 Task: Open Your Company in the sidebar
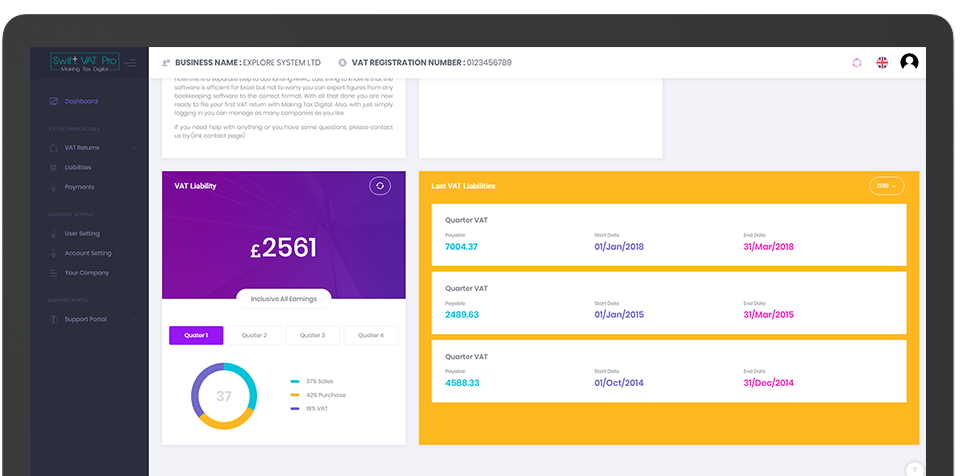click(86, 272)
